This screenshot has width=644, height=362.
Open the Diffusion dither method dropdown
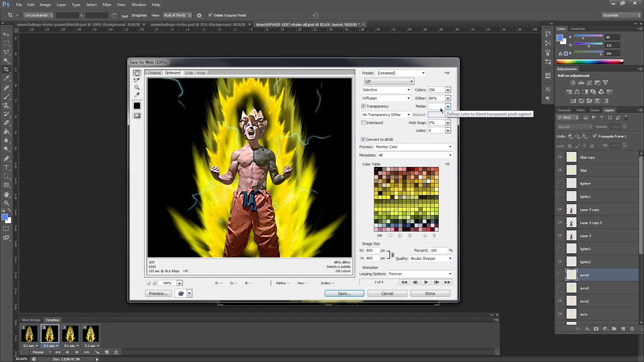pos(386,98)
